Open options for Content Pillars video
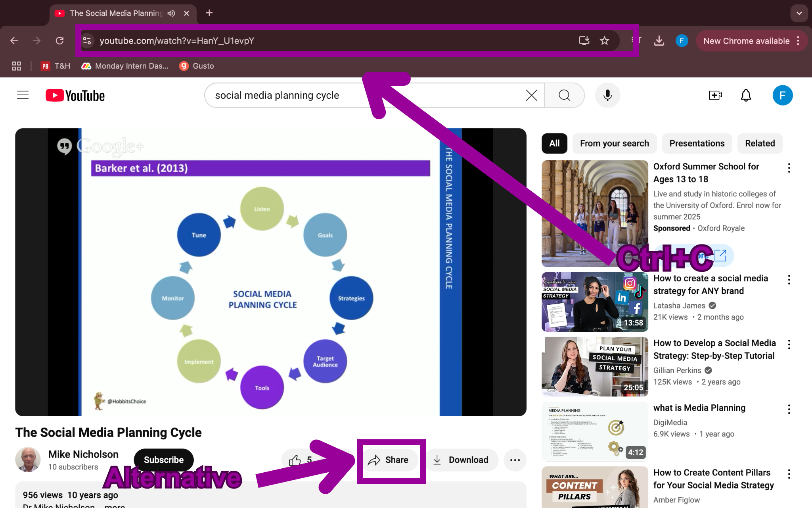812x508 pixels. (789, 474)
